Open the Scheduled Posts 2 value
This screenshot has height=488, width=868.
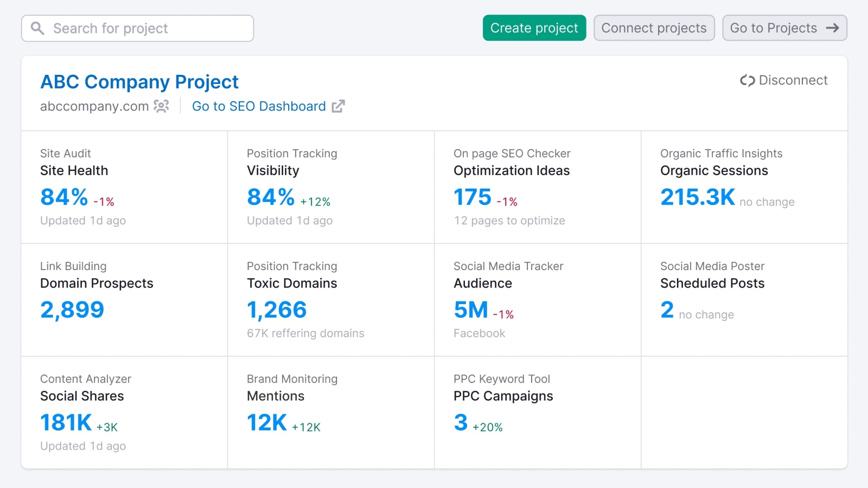pos(667,310)
